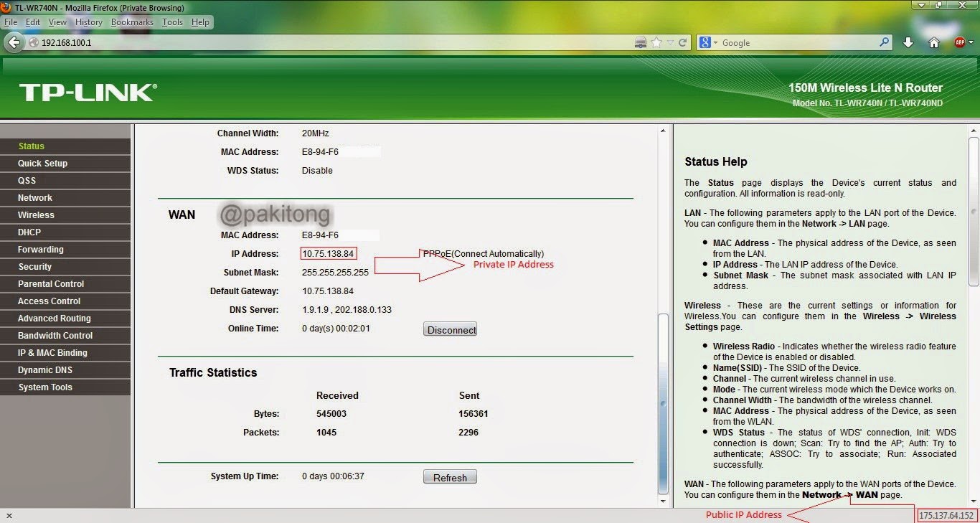Open System Tools in the sidebar

(65, 387)
